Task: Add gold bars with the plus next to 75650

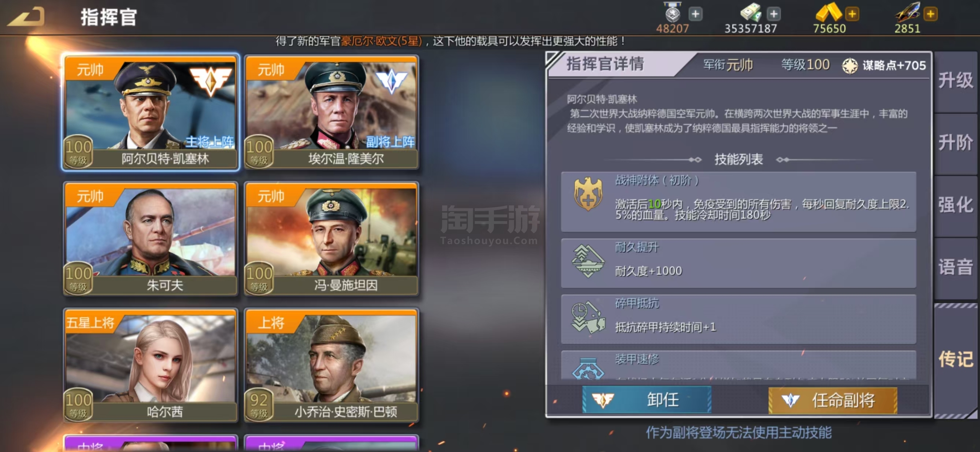Action: point(852,14)
